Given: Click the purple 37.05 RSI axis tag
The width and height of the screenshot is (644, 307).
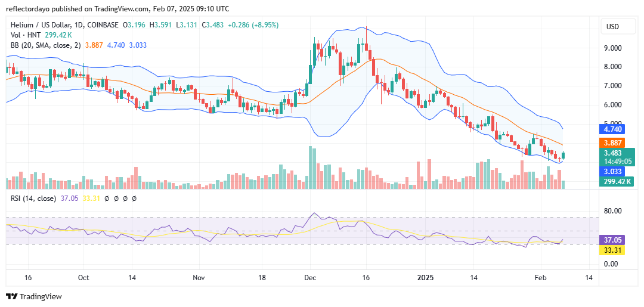Looking at the screenshot, I should [612, 240].
